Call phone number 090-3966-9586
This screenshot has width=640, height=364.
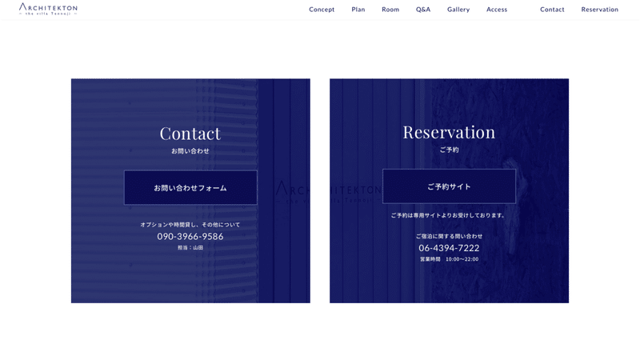click(190, 236)
